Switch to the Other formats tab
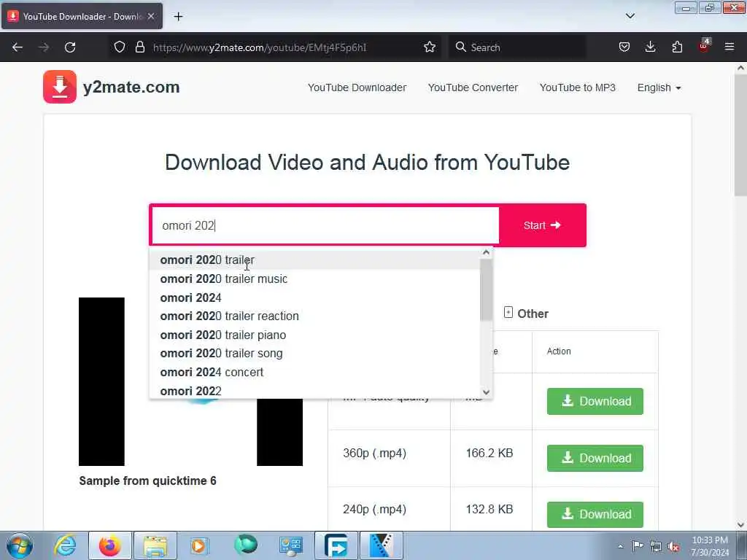This screenshot has width=747, height=560. click(x=526, y=314)
